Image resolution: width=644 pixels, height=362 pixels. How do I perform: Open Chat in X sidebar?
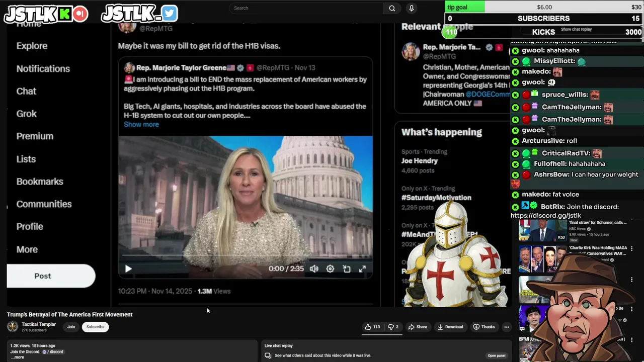pos(26,91)
